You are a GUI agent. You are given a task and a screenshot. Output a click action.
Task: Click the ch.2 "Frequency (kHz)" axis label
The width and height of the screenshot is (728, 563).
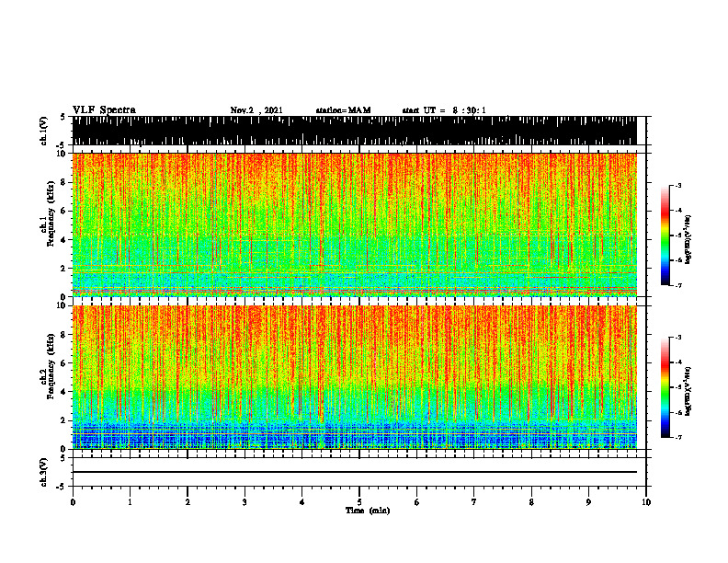coord(51,366)
